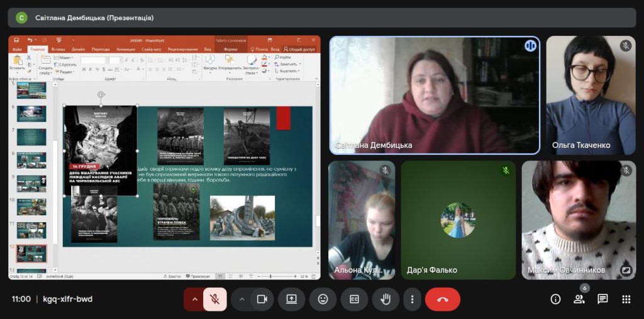The height and width of the screenshot is (319, 644).
Task: Toggle the camera on or off
Action: [262, 299]
